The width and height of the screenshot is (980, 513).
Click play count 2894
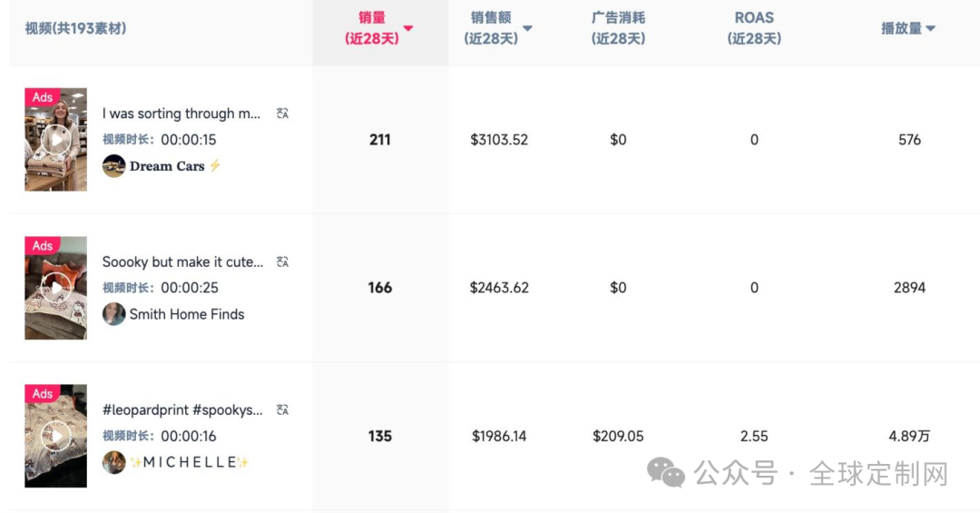(909, 288)
